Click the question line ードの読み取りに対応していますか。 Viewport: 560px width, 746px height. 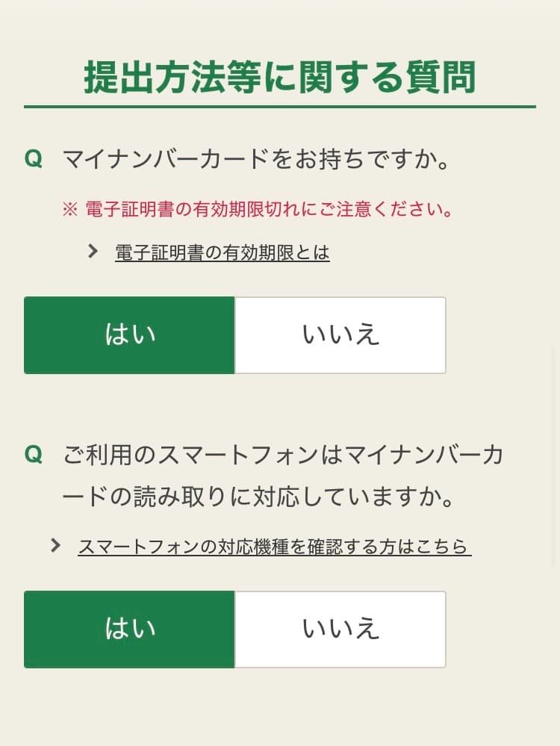coord(259,497)
